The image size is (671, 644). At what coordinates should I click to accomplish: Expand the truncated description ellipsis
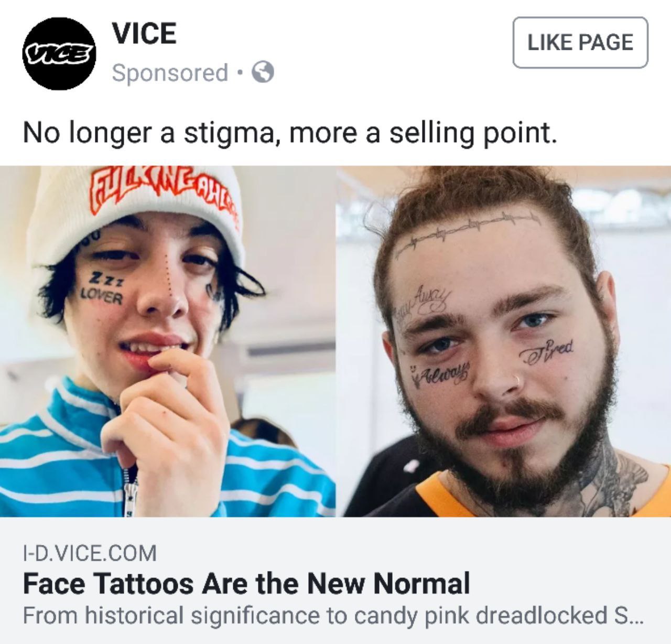point(634,617)
